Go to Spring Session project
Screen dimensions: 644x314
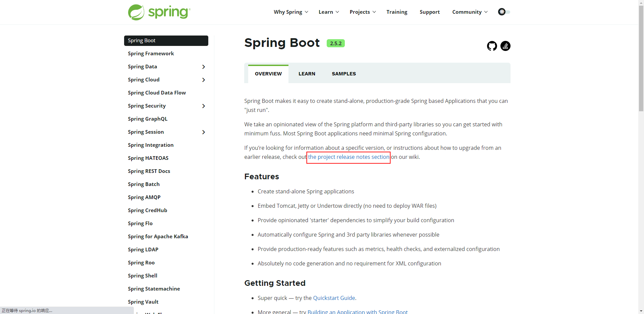(146, 132)
